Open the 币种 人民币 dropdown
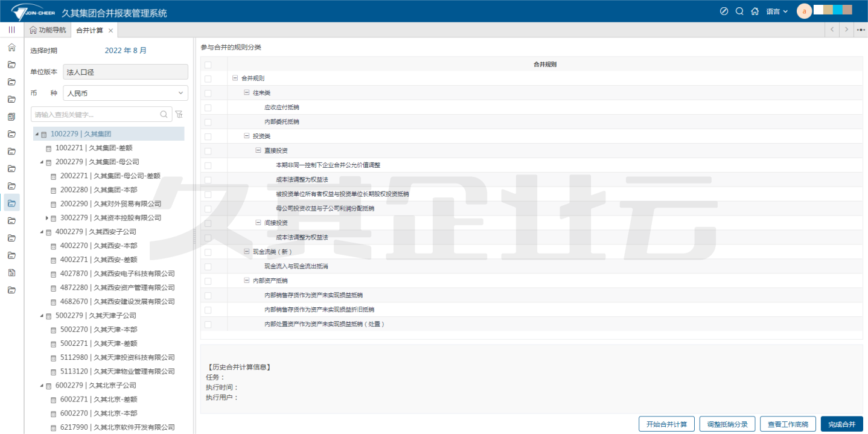The height and width of the screenshot is (434, 868). 126,94
